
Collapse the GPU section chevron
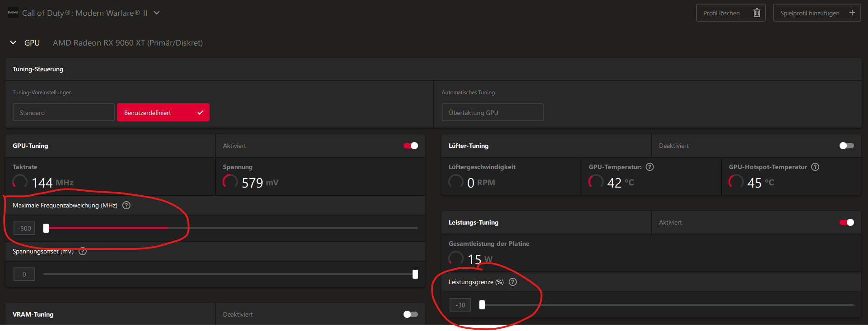tap(13, 42)
